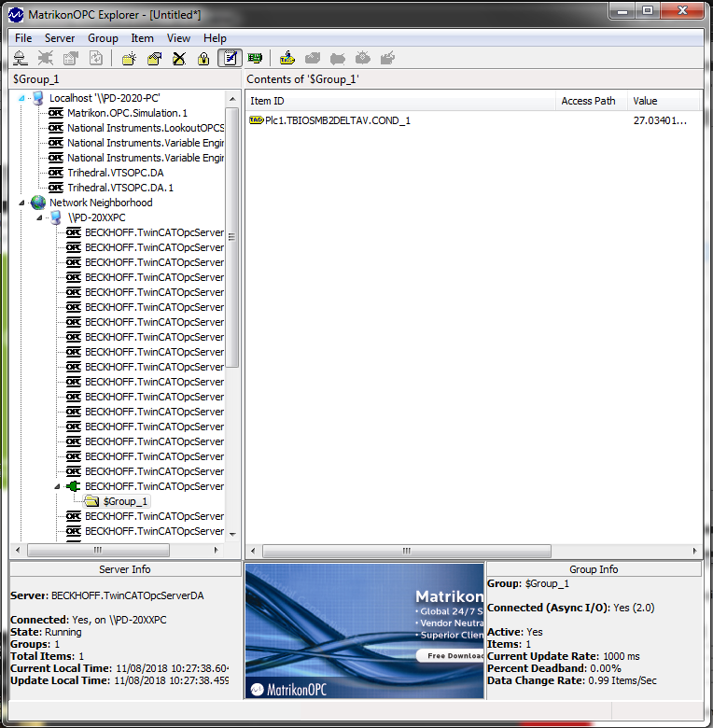This screenshot has height=728, width=713.
Task: Click the 'Data Change Rate: 0.99 Items/Sec' text
Action: tap(572, 680)
